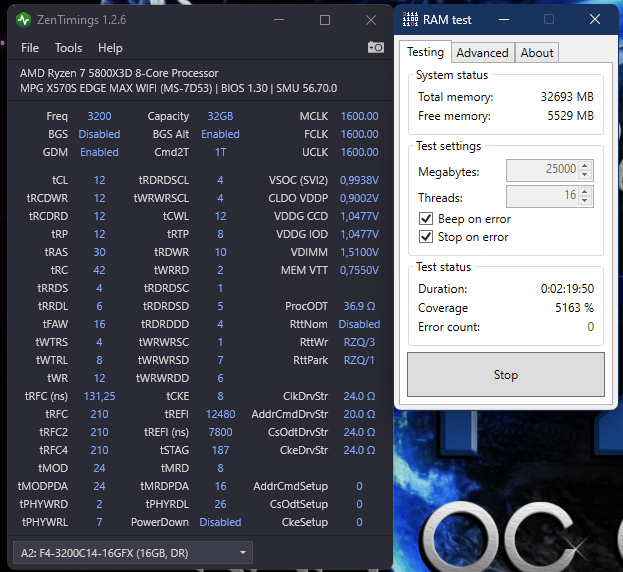Click the BGS Disabled value
623x572 pixels.
(99, 134)
